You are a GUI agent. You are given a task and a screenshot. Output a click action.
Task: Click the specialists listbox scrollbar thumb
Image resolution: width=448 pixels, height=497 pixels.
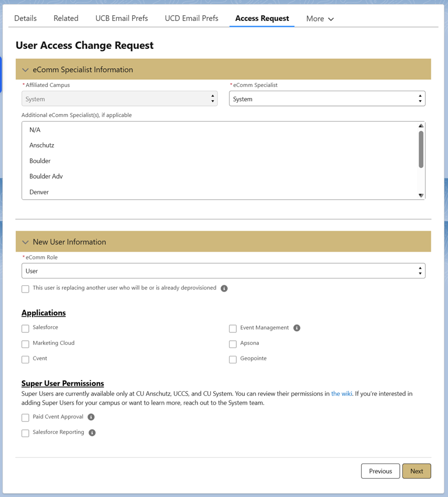pyautogui.click(x=421, y=149)
